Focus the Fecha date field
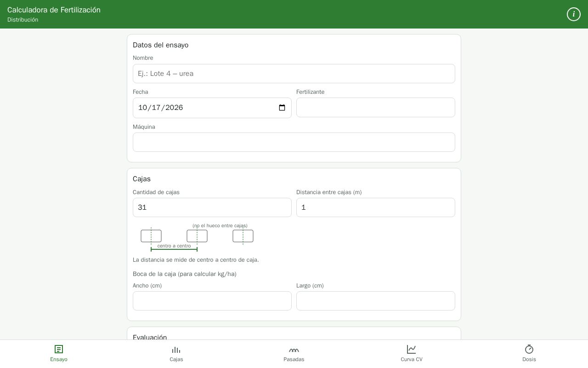This screenshot has height=368, width=588. point(212,108)
